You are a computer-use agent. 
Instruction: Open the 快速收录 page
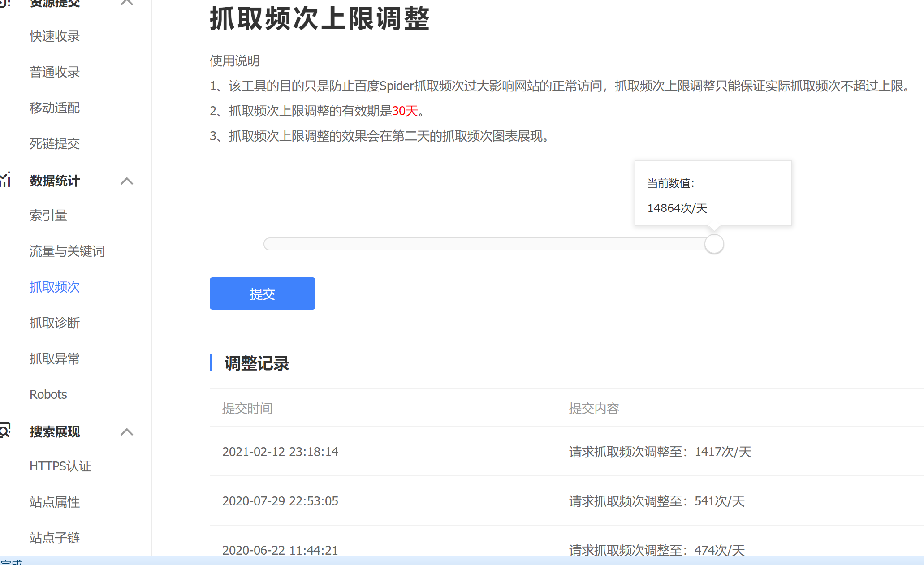tap(54, 36)
